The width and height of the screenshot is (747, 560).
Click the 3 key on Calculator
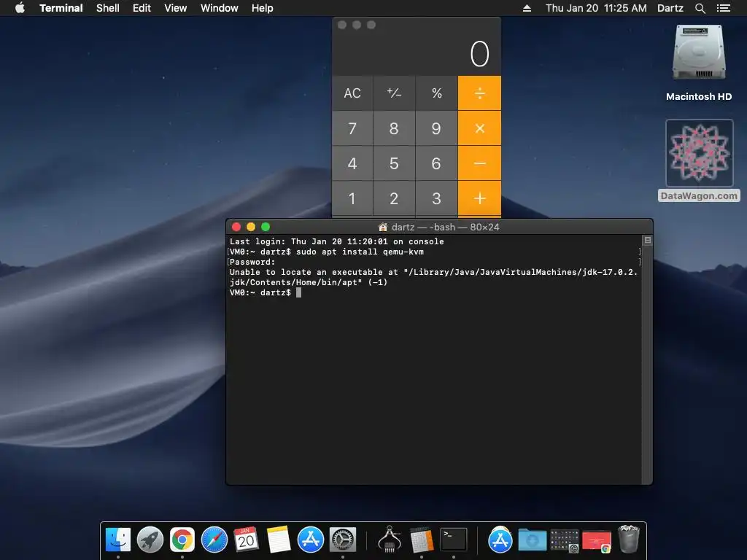click(436, 198)
